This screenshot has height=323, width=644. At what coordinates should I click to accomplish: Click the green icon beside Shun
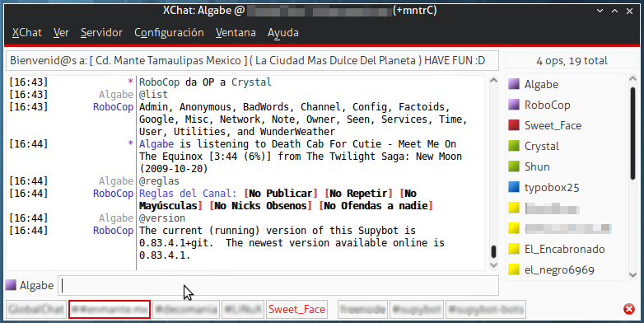tap(514, 166)
